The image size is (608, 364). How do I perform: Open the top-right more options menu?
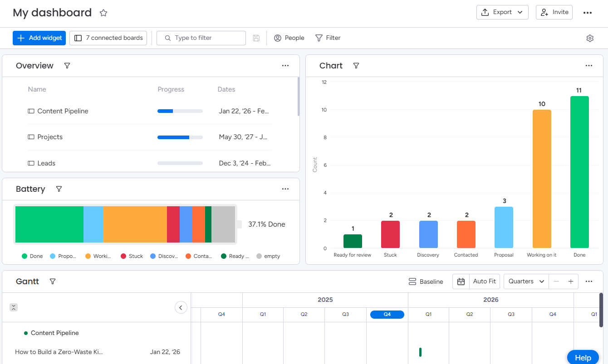(588, 13)
